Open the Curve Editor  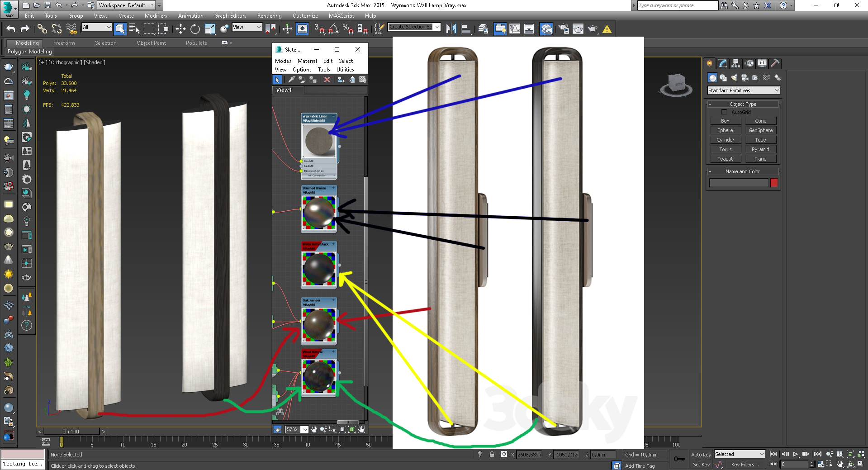[515, 29]
